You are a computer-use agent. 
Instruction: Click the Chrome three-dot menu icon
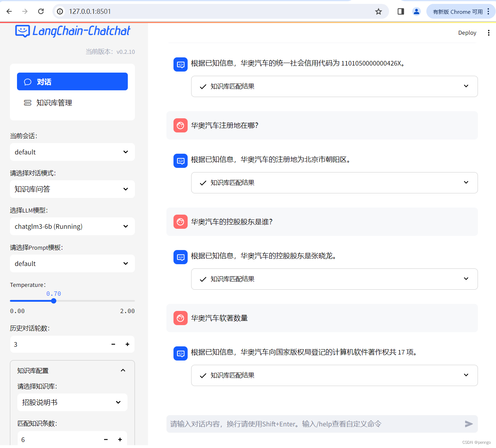[x=488, y=11]
